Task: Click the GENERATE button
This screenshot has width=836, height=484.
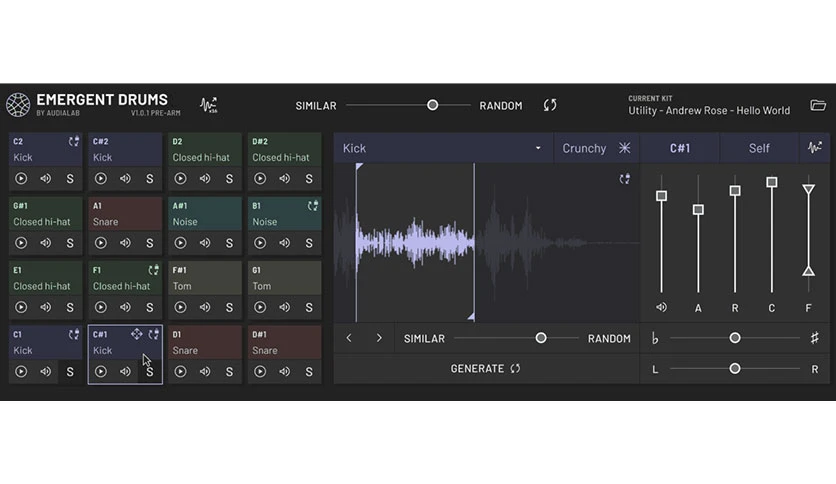Action: (x=486, y=369)
